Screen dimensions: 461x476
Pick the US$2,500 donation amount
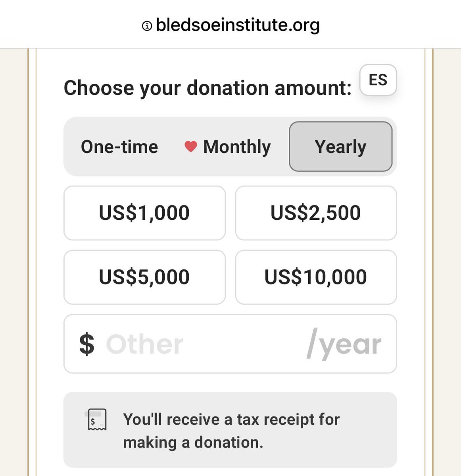(316, 213)
